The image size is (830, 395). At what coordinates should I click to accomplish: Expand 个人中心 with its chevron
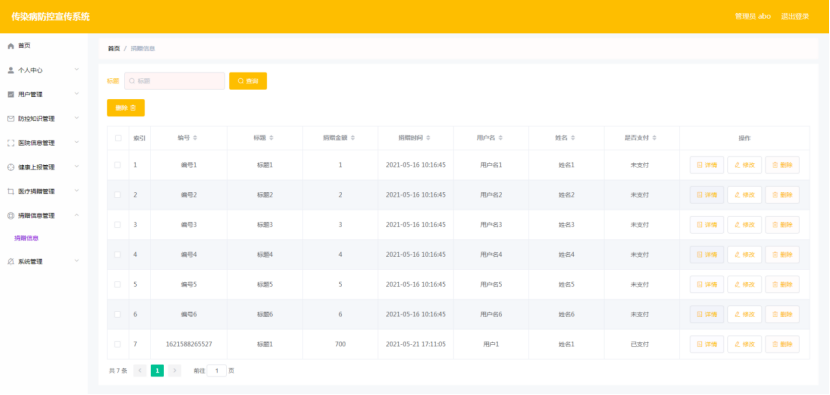click(77, 69)
